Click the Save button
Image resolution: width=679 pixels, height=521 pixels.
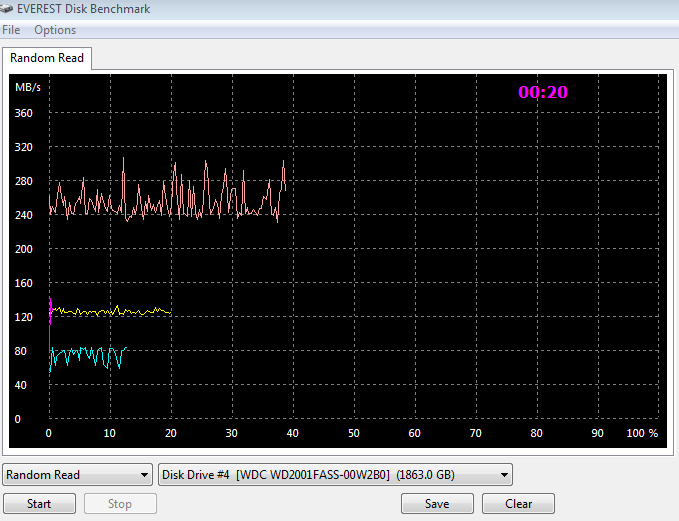pos(437,504)
